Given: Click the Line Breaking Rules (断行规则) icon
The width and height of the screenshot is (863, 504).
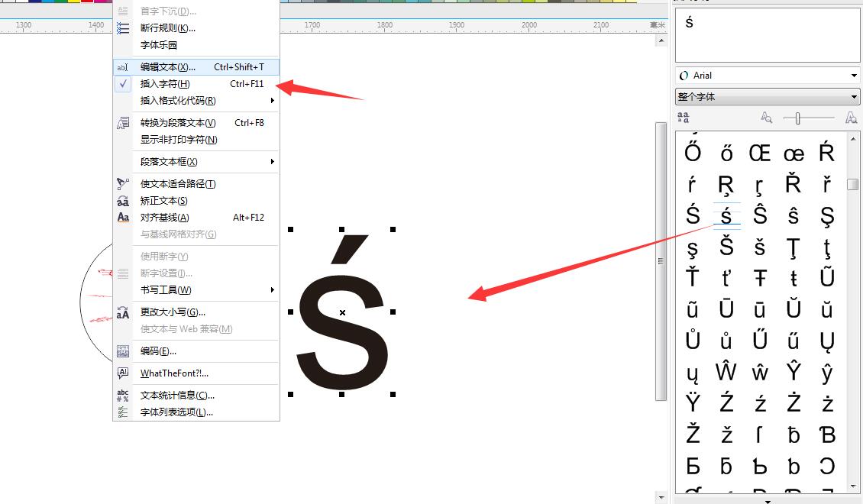Looking at the screenshot, I should 123,28.
